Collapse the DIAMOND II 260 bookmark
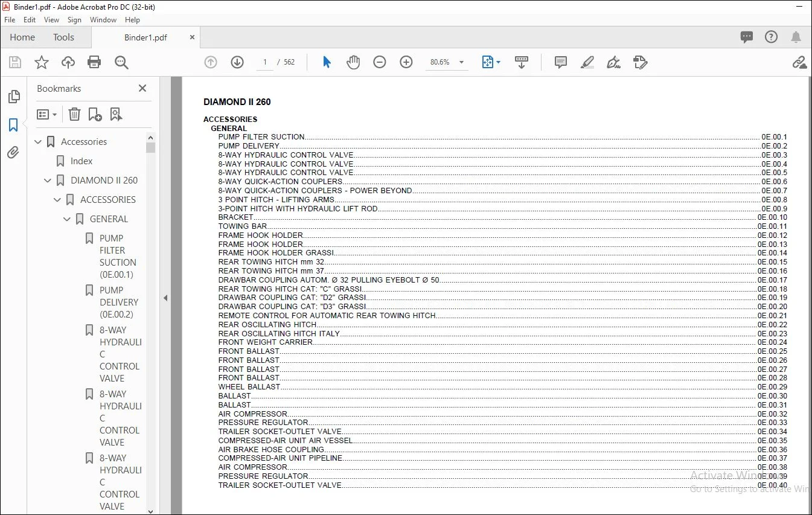 (x=48, y=181)
